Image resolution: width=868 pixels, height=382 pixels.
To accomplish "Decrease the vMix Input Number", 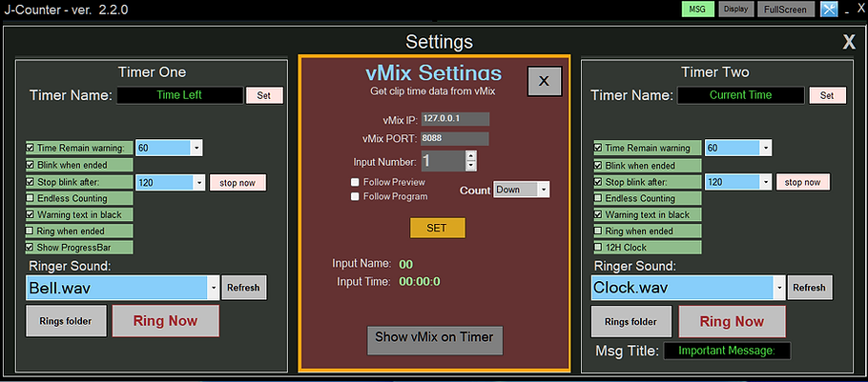I will [471, 166].
